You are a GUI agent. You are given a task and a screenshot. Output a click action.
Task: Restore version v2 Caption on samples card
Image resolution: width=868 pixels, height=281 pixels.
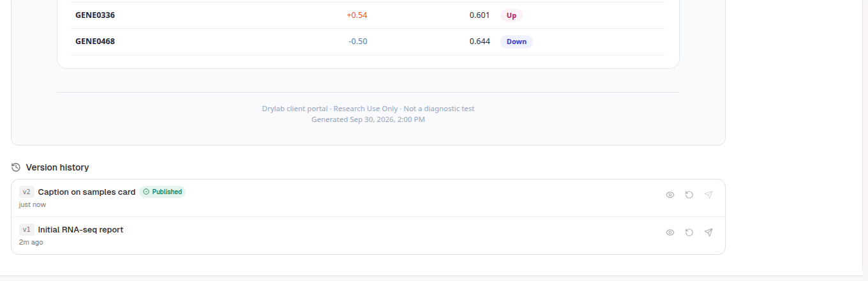point(689,195)
